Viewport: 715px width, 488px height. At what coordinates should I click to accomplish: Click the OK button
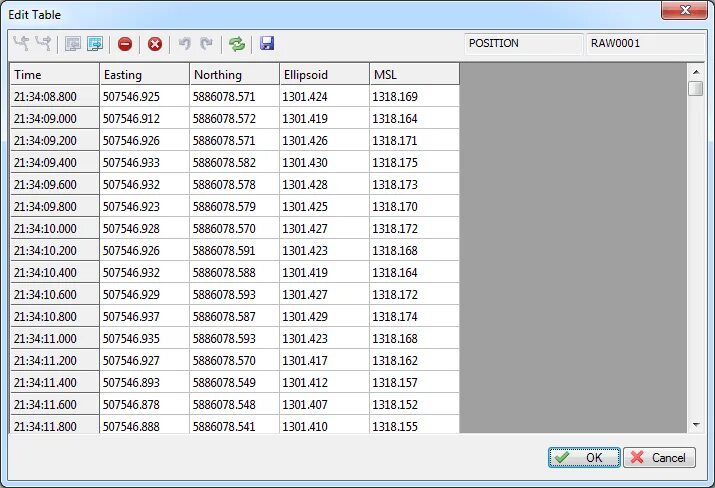pos(584,457)
